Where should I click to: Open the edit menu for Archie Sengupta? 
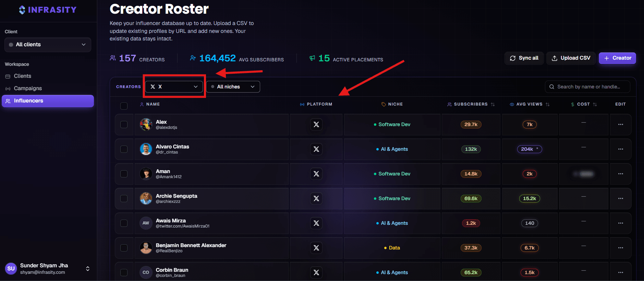click(x=621, y=198)
